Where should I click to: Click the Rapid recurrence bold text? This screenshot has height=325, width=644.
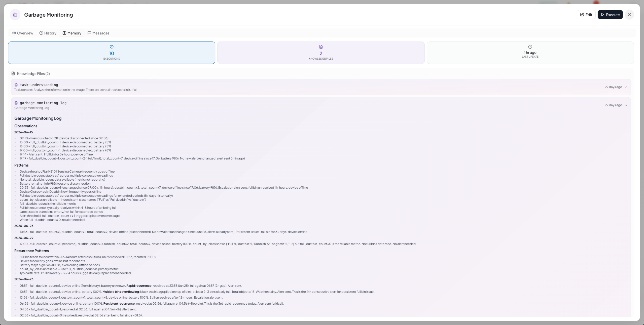click(139, 286)
